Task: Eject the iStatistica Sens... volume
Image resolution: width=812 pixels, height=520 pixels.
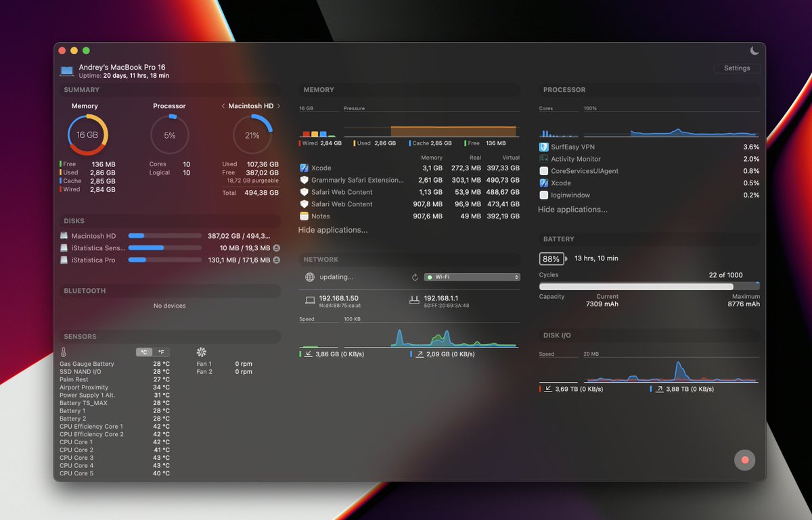Action: [276, 248]
